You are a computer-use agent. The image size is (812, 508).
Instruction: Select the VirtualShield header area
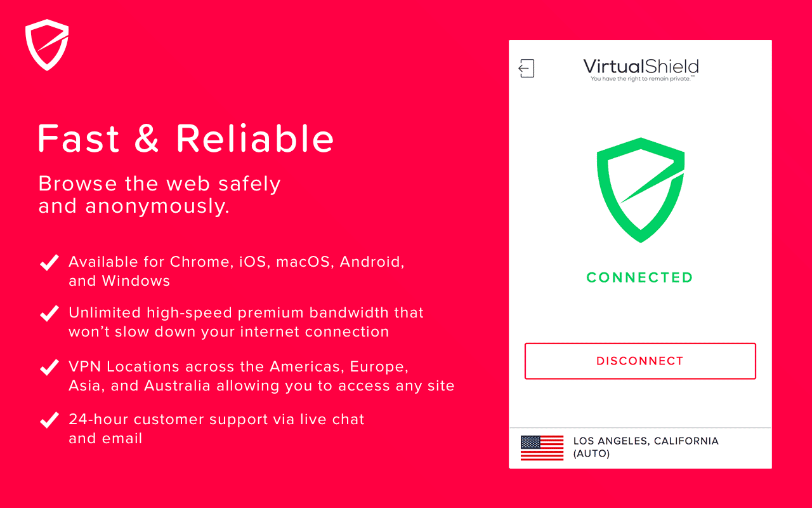[641, 69]
